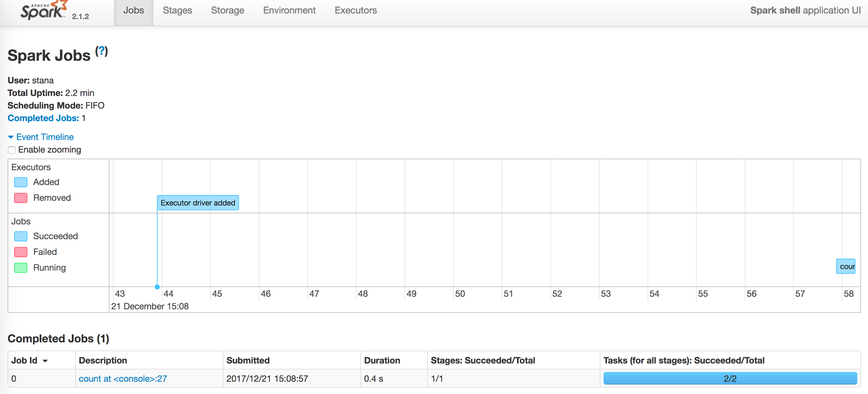Click the 2/2 tasks progress bar

pos(730,379)
